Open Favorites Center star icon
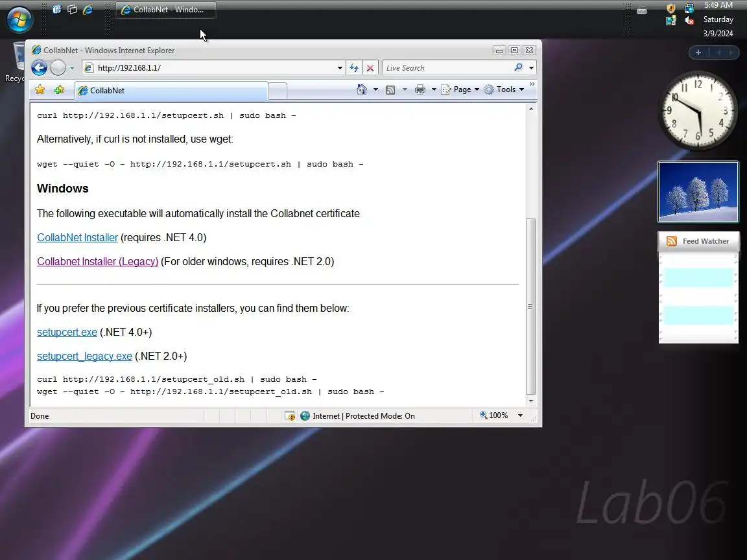 tap(40, 89)
